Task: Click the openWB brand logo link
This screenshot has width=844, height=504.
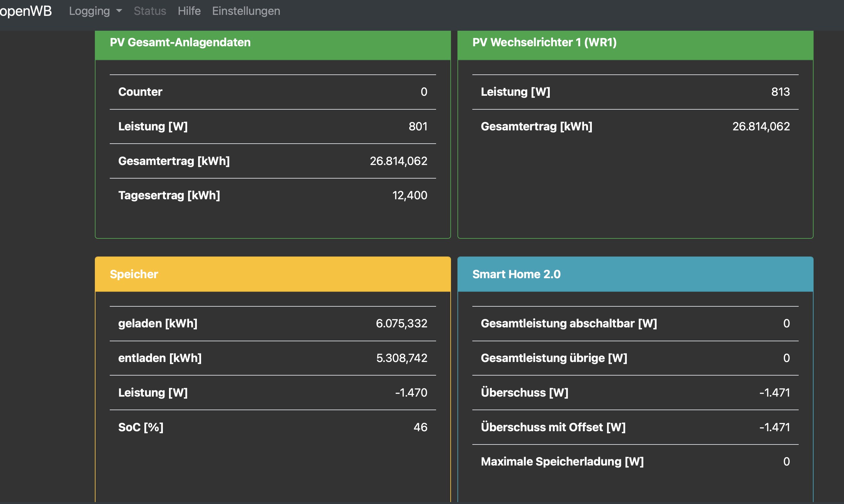Action: [26, 11]
